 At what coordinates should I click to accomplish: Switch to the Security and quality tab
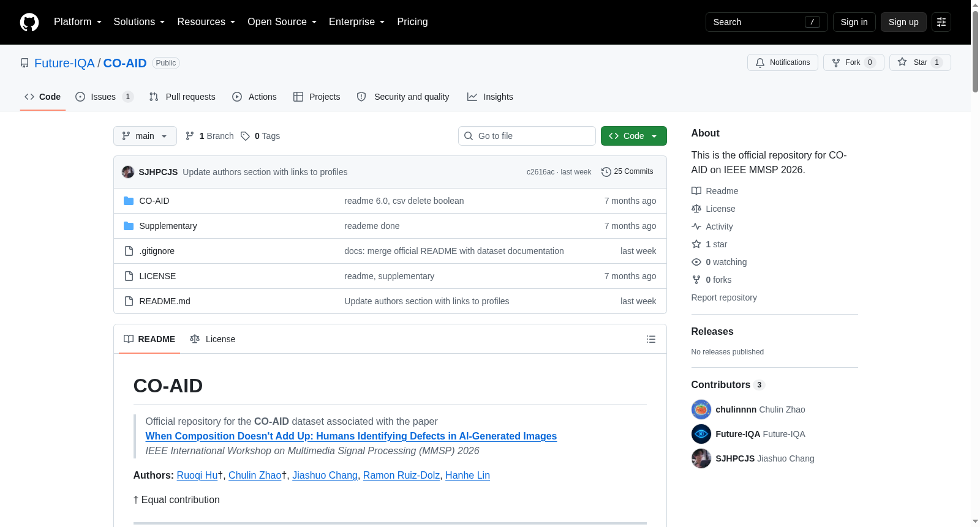point(403,97)
